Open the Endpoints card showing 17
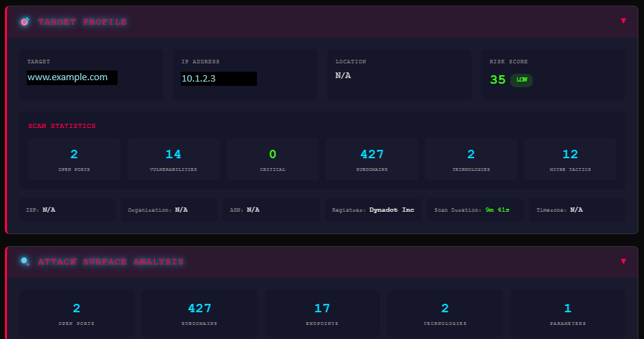 point(322,314)
